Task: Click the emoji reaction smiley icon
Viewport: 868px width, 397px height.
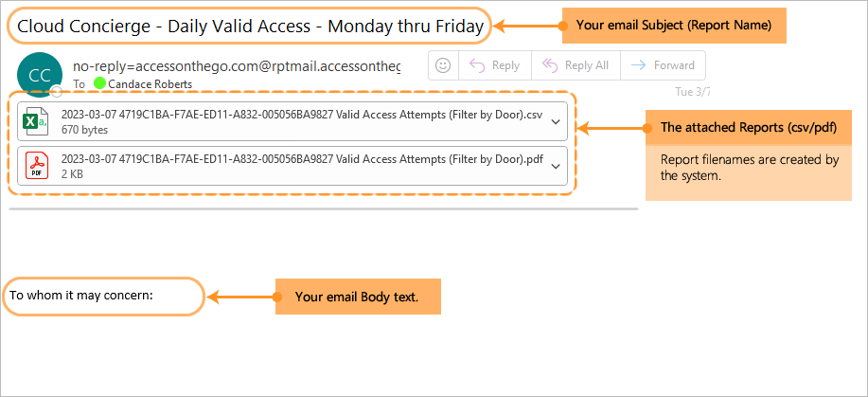Action: click(x=442, y=65)
